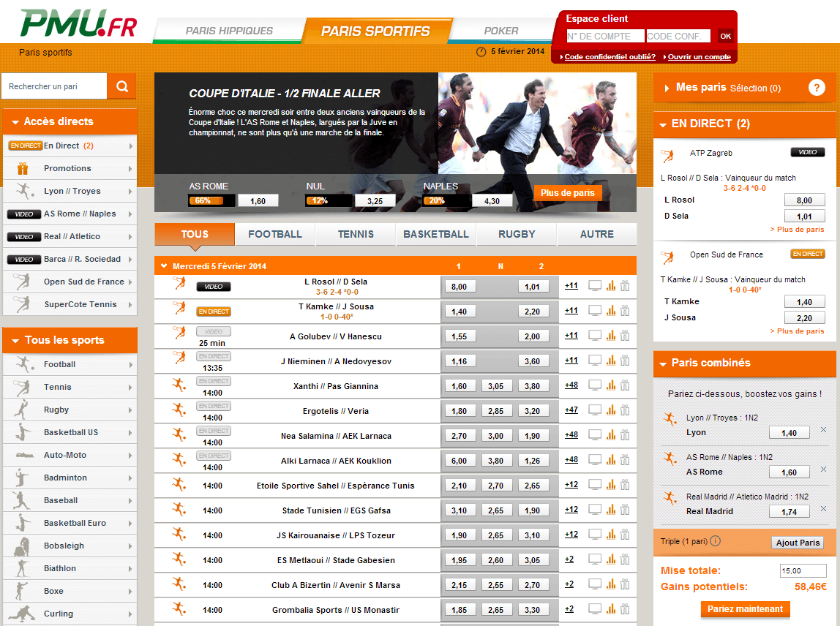Open Code confidentiel oublié link
Viewport: 840px width, 626px height.
[610, 57]
